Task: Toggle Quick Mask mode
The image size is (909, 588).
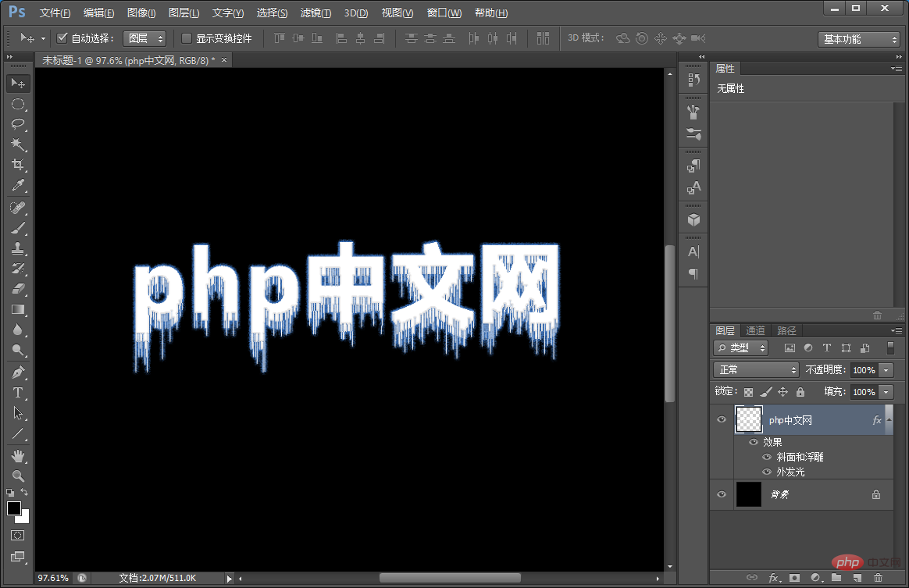Action: coord(18,535)
